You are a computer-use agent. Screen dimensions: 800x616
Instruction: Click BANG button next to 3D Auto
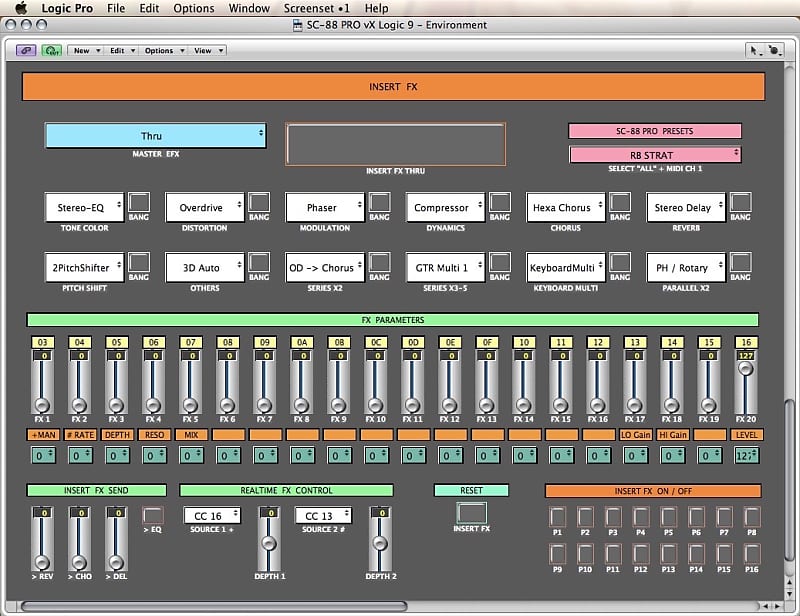(259, 262)
